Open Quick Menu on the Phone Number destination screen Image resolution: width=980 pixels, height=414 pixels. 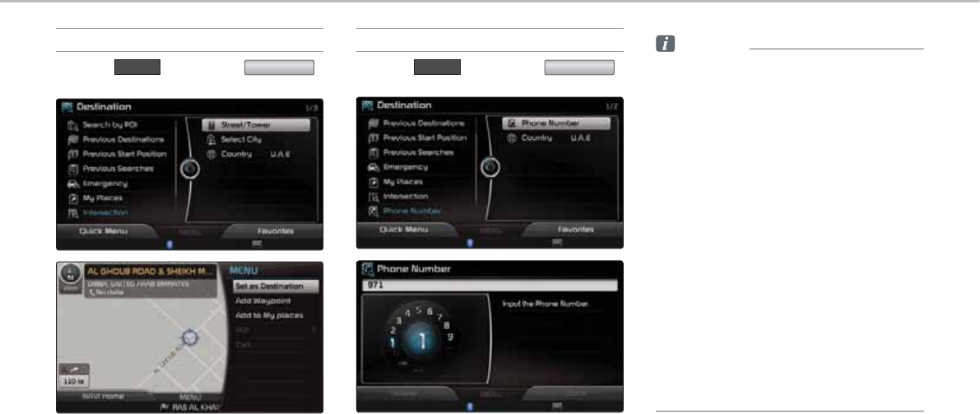tap(402, 230)
